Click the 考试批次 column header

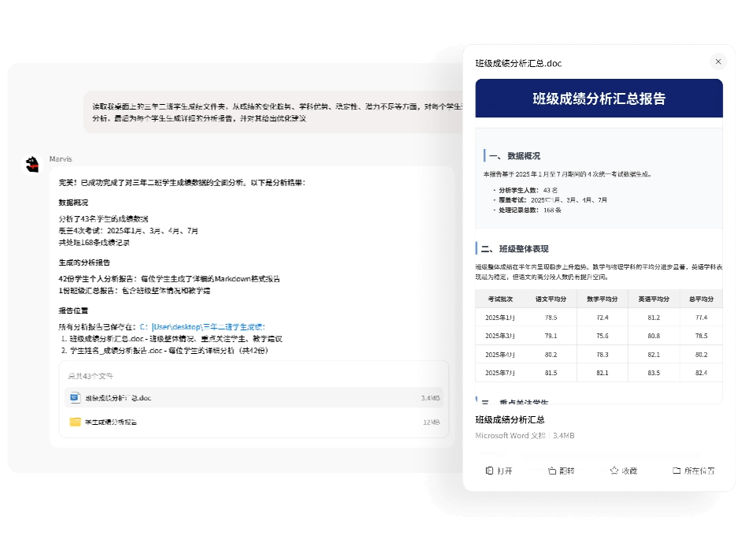click(500, 299)
